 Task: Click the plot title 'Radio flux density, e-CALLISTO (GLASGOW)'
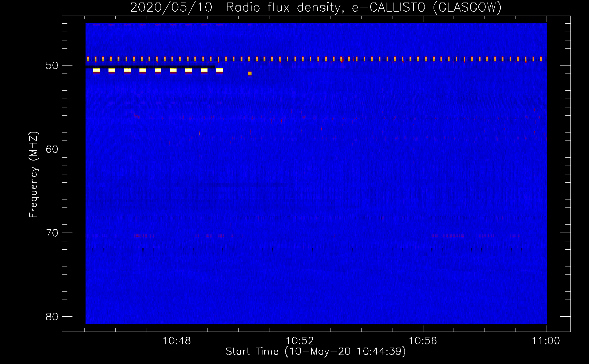(x=363, y=7)
